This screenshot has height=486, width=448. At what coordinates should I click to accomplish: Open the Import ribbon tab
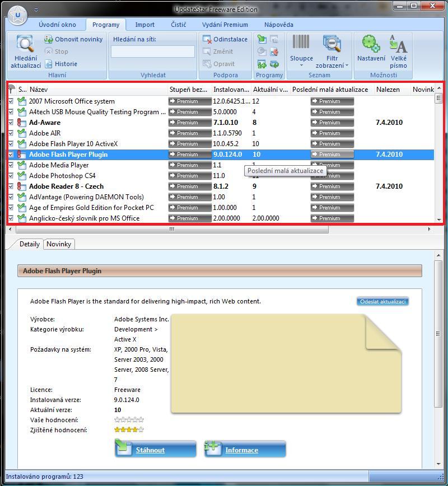(144, 25)
